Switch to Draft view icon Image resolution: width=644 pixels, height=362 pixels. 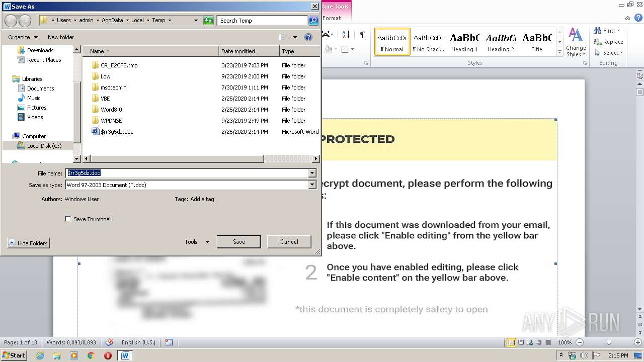[549, 342]
